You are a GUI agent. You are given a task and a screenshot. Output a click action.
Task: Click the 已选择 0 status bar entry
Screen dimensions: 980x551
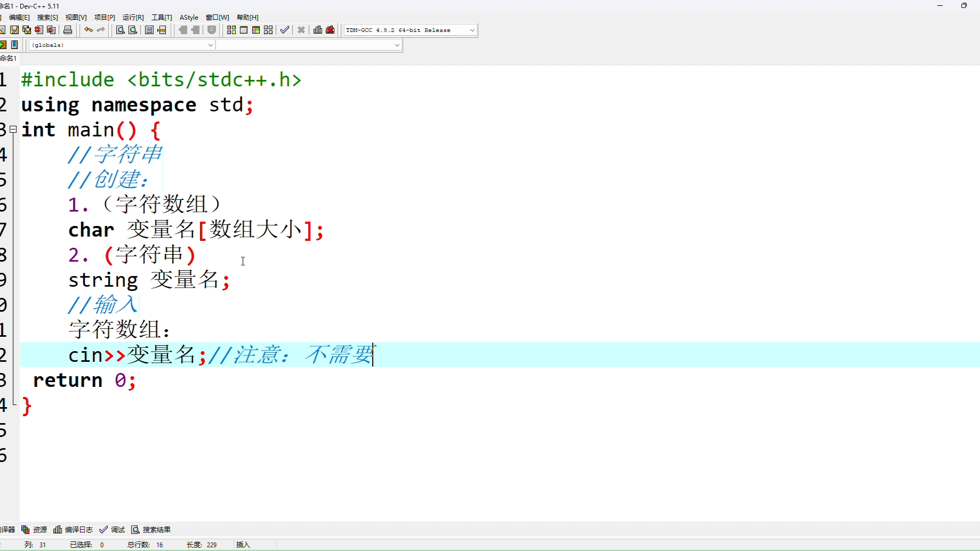pyautogui.click(x=87, y=545)
